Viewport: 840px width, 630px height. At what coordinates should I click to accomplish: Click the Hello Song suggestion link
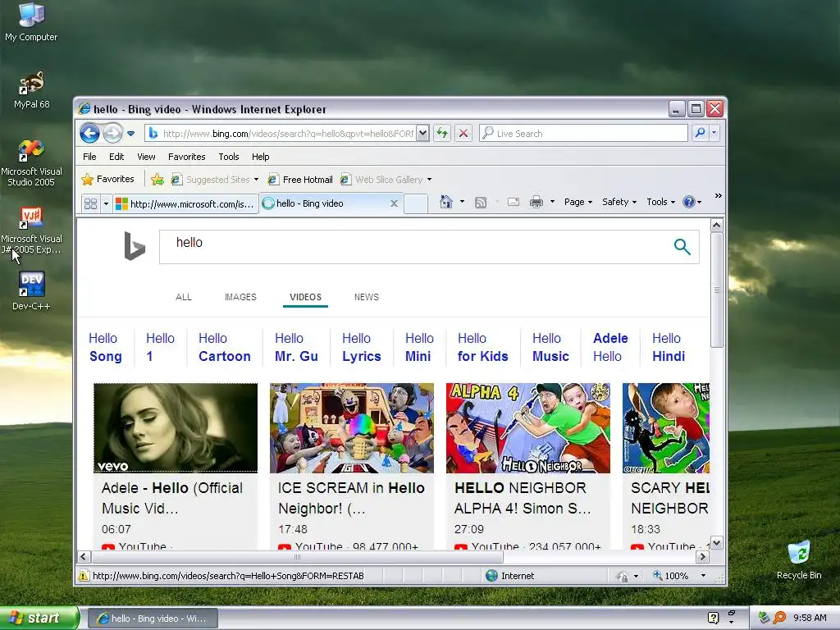click(106, 347)
